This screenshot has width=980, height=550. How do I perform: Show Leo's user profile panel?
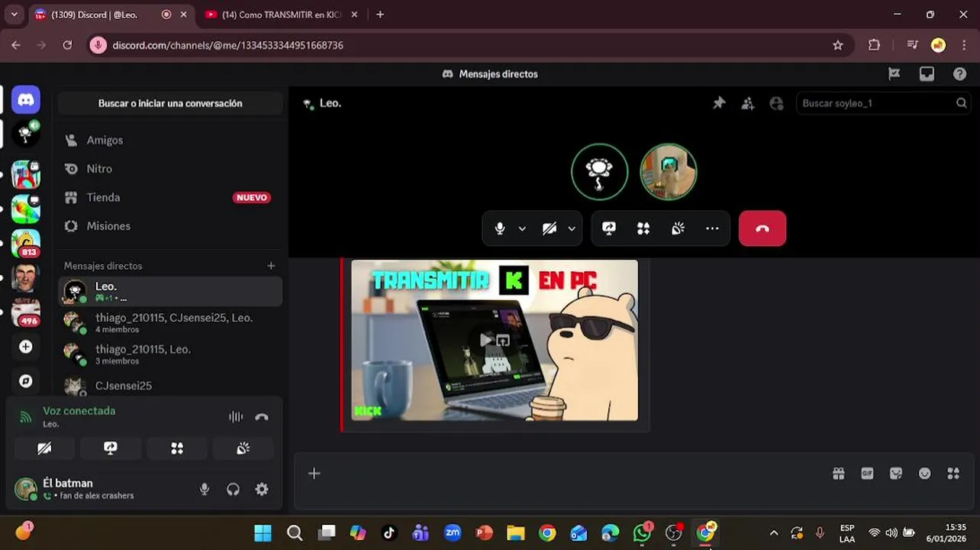coord(776,103)
